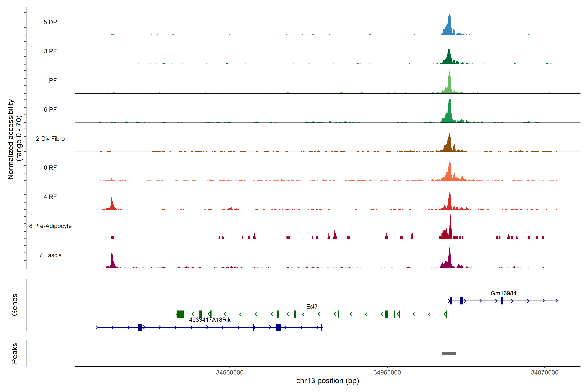588x392 pixels.
Task: Click the Eci3 gene label
Action: [312, 307]
